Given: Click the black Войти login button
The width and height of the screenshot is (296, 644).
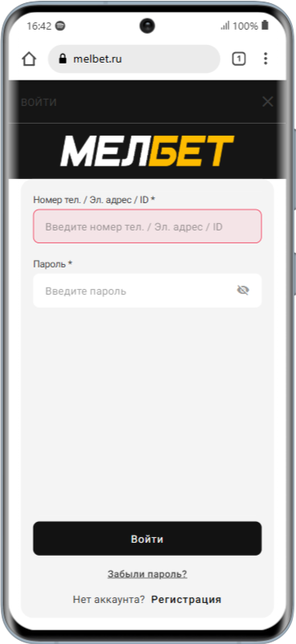Looking at the screenshot, I should [x=148, y=539].
